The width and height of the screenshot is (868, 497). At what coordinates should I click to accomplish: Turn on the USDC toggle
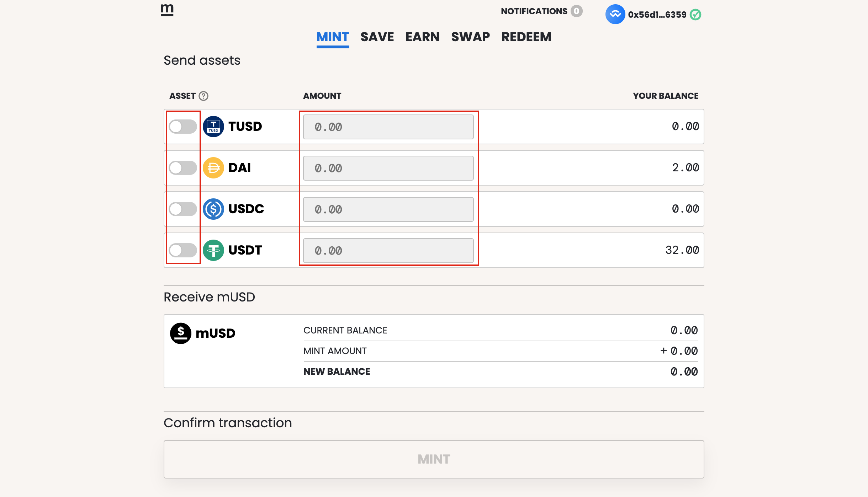(183, 209)
